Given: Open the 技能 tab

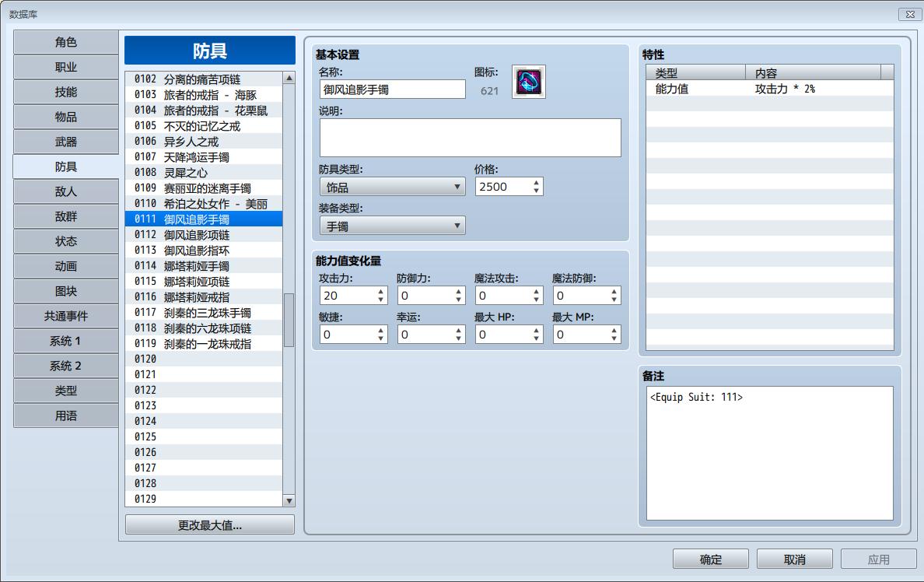Looking at the screenshot, I should (x=66, y=92).
